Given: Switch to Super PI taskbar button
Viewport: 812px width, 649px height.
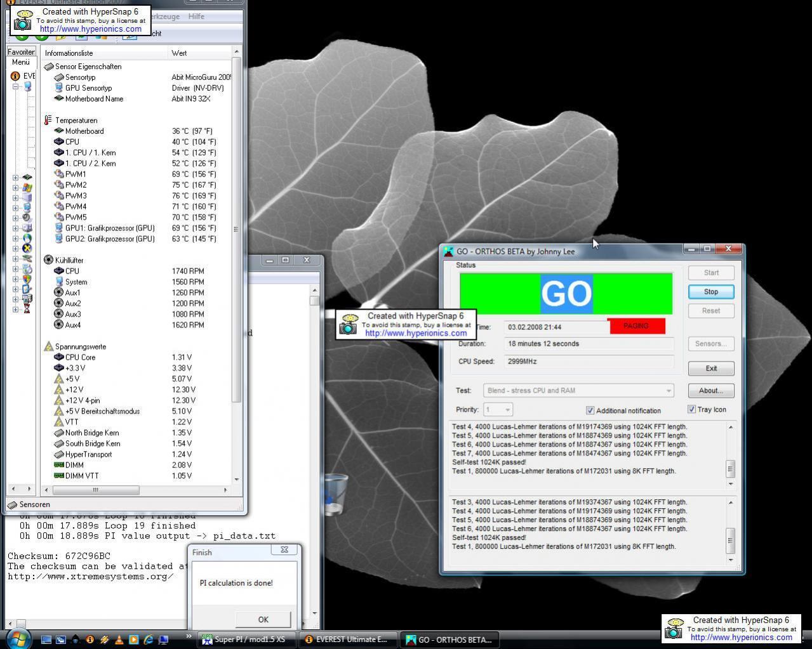Looking at the screenshot, I should [x=246, y=639].
